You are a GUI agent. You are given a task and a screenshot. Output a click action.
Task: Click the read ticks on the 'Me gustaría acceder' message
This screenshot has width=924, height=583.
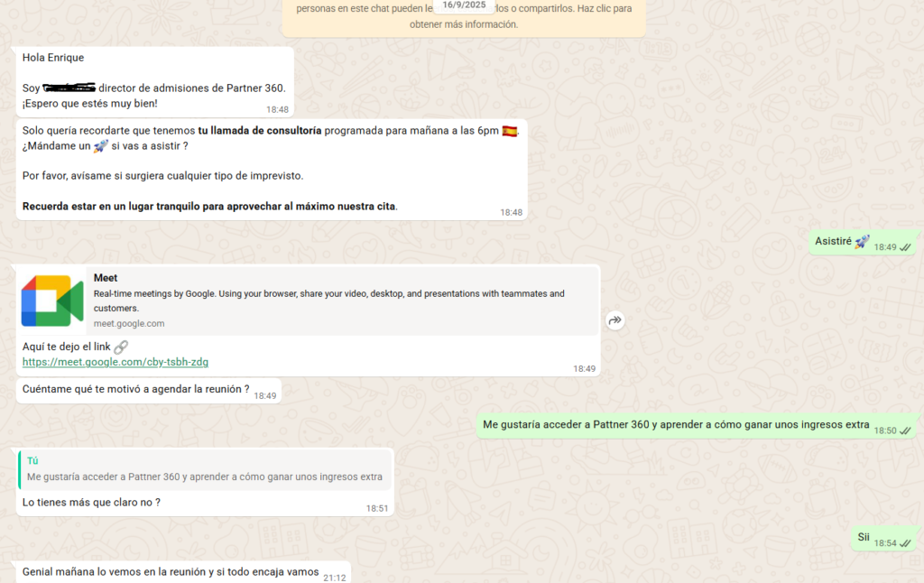[905, 430]
